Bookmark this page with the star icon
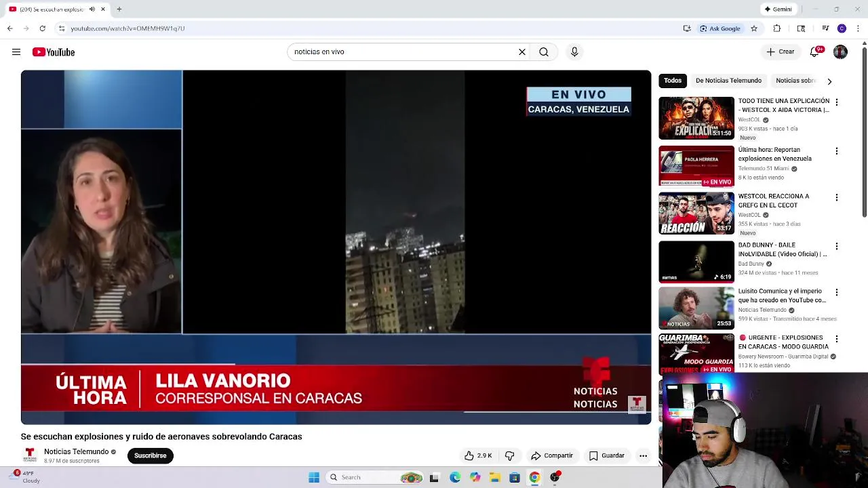This screenshot has height=488, width=868. [x=753, y=28]
